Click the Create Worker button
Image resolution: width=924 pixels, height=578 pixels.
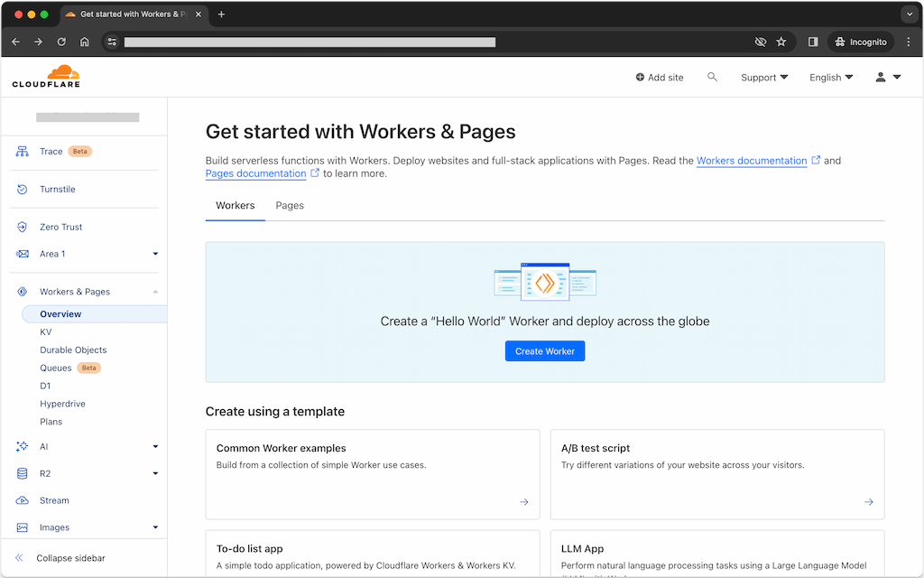[545, 351]
